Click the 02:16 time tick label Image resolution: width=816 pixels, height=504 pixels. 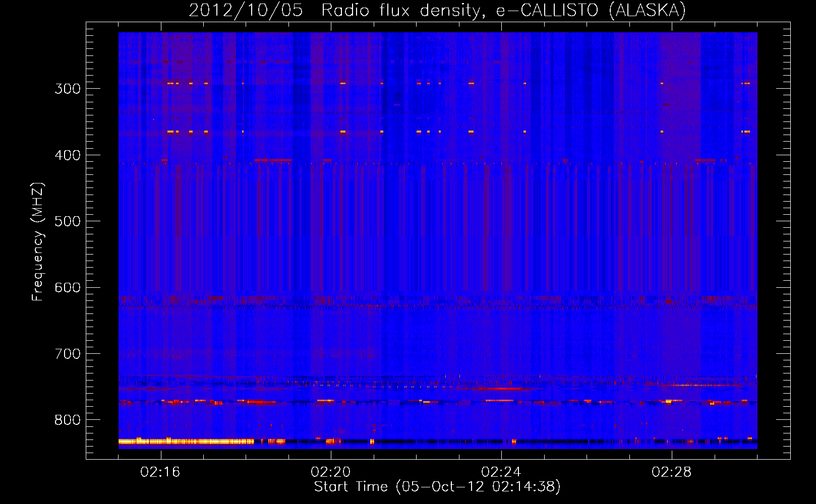tap(160, 472)
